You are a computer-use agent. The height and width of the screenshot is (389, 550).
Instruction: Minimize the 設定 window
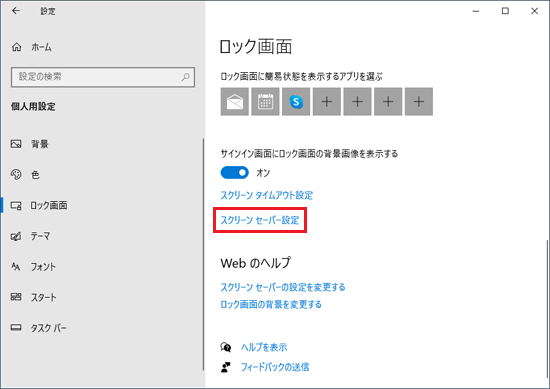[476, 11]
